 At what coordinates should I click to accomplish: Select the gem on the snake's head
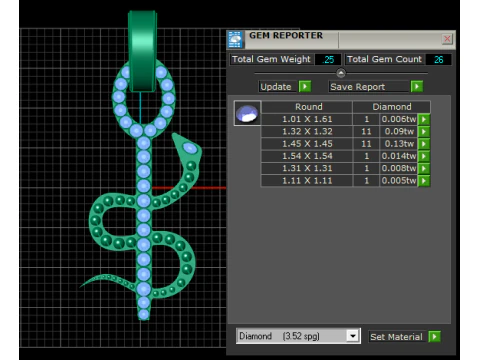pyautogui.click(x=190, y=148)
